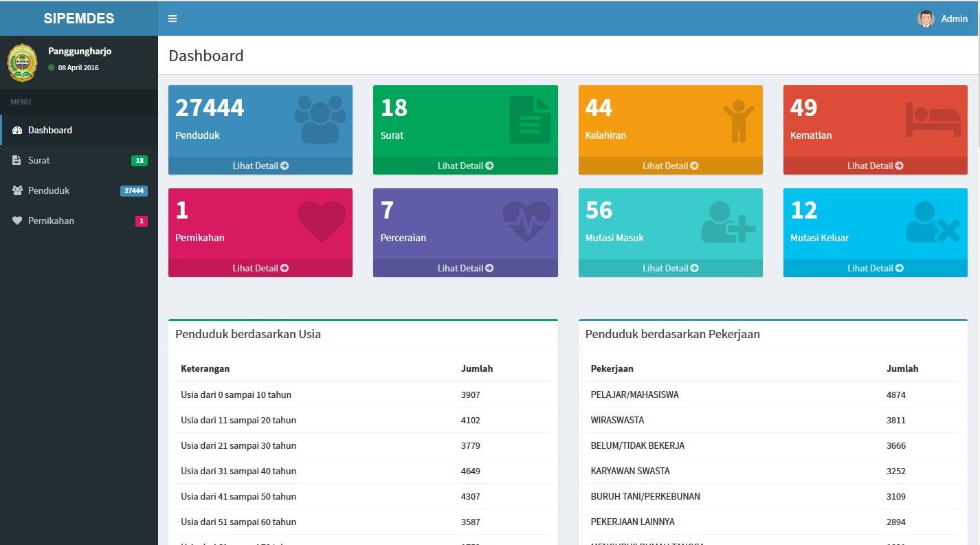980x545 pixels.
Task: Click the pink 1 badge beside Pernikahan
Action: tap(142, 221)
